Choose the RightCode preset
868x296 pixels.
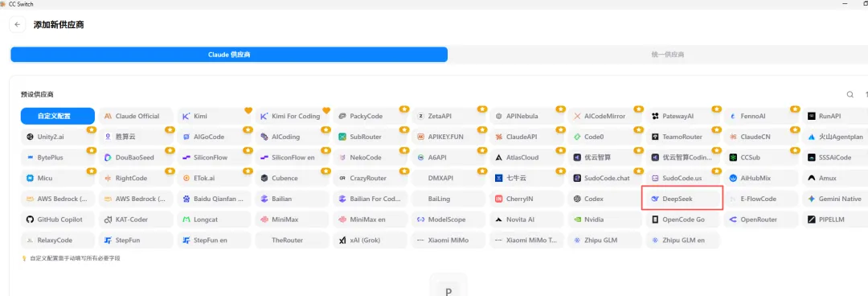[136, 178]
